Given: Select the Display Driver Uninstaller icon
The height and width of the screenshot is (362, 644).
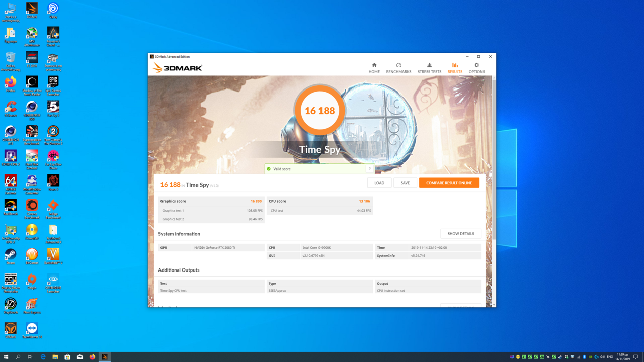Looking at the screenshot, I should point(10,283).
